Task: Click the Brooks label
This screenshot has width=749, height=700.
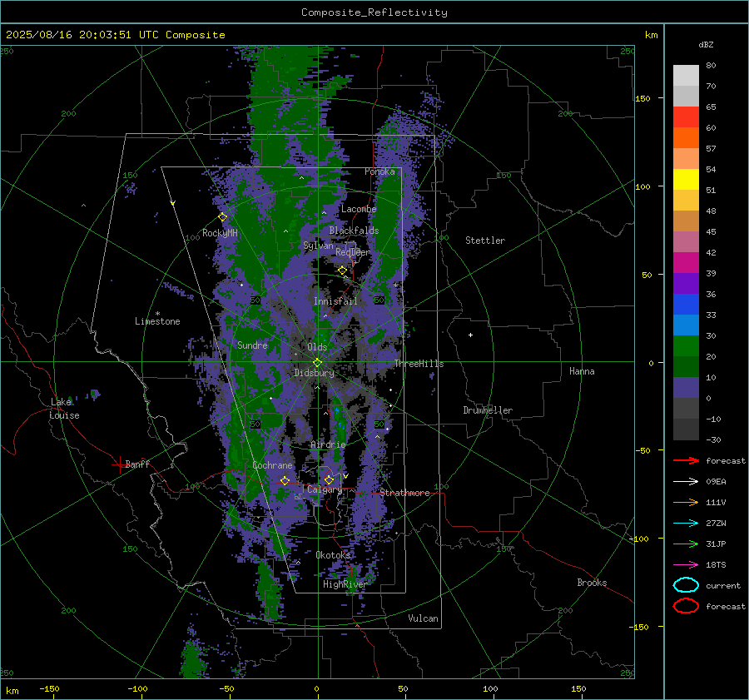Action: pyautogui.click(x=592, y=583)
